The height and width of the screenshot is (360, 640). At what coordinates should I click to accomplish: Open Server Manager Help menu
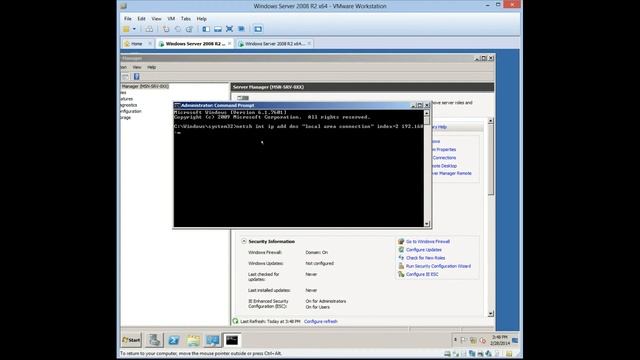[151, 67]
